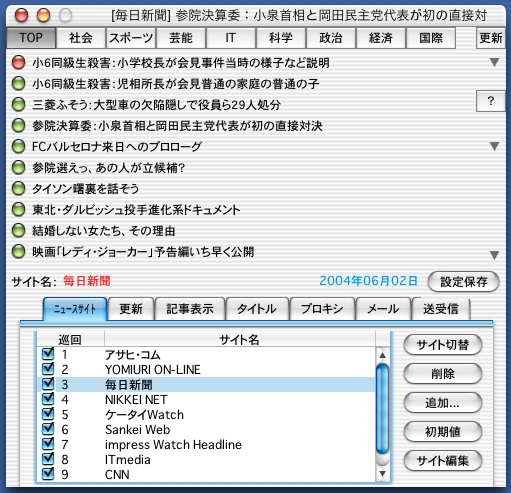The image size is (511, 493).
Task: Disable the CNN site checkbox
Action: point(48,474)
